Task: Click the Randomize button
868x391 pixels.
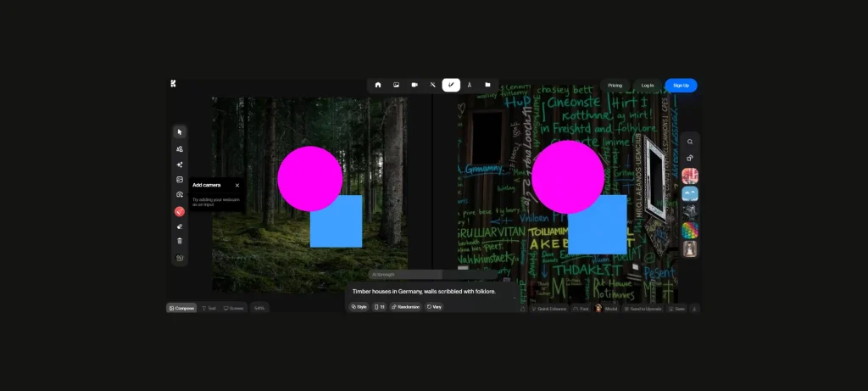Action: tap(405, 307)
